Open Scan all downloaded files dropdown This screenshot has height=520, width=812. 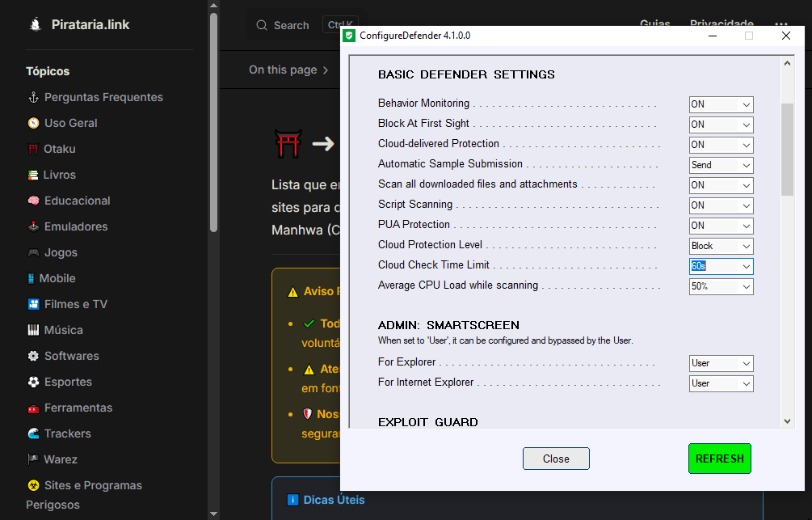click(721, 185)
